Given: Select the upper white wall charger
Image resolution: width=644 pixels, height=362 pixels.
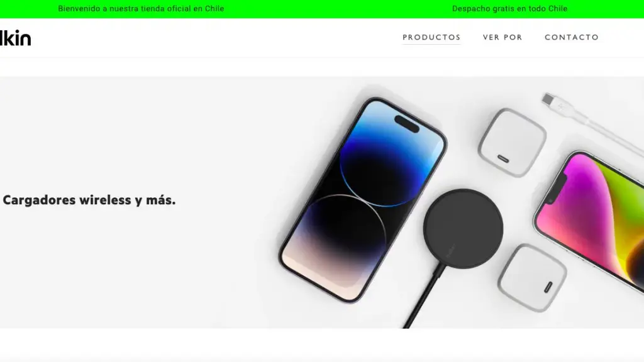Looking at the screenshot, I should pos(512,143).
